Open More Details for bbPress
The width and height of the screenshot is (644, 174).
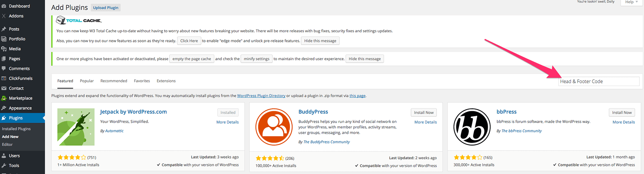[x=624, y=122]
